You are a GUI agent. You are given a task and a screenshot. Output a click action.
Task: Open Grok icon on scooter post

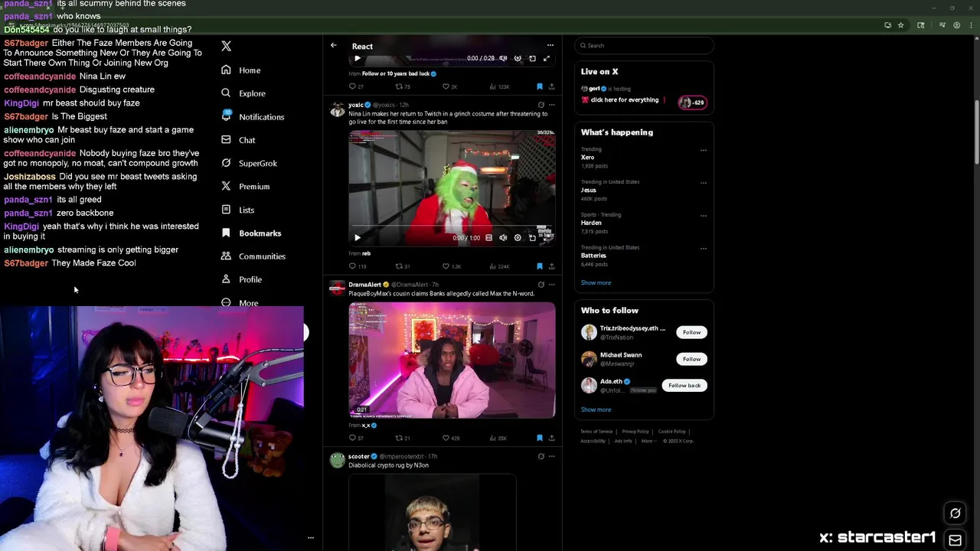point(541,456)
